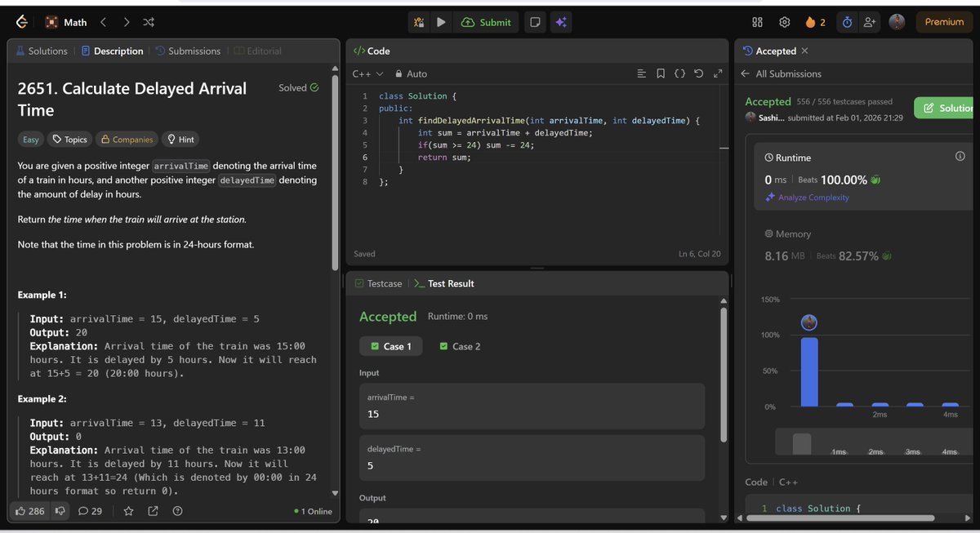Open the 29 comments
The width and height of the screenshot is (980, 533).
pyautogui.click(x=90, y=511)
